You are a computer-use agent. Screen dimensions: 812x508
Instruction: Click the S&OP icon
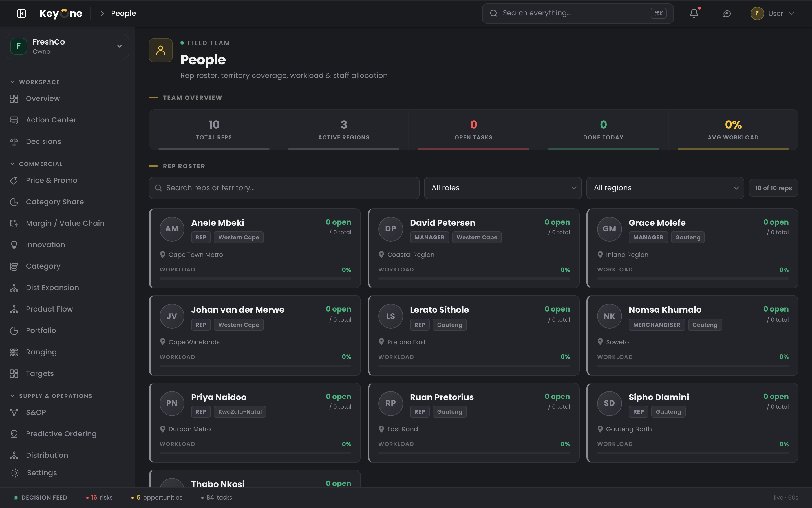pyautogui.click(x=14, y=413)
